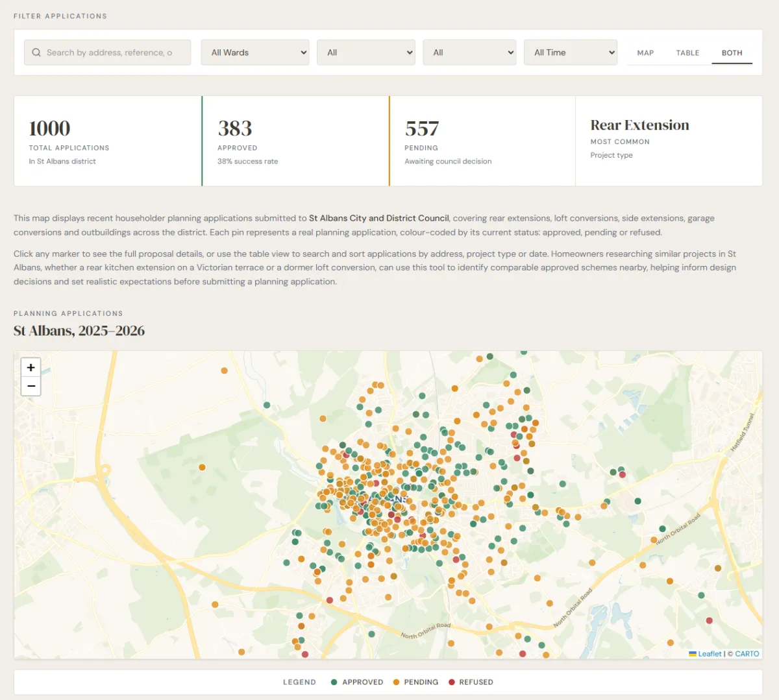
Task: Click the map zoom in plus button
Action: [31, 367]
